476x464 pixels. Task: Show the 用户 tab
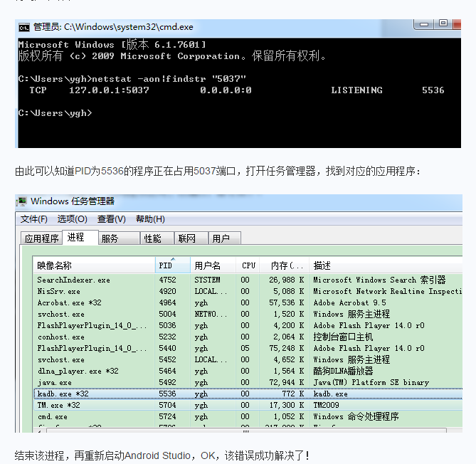[x=225, y=238]
